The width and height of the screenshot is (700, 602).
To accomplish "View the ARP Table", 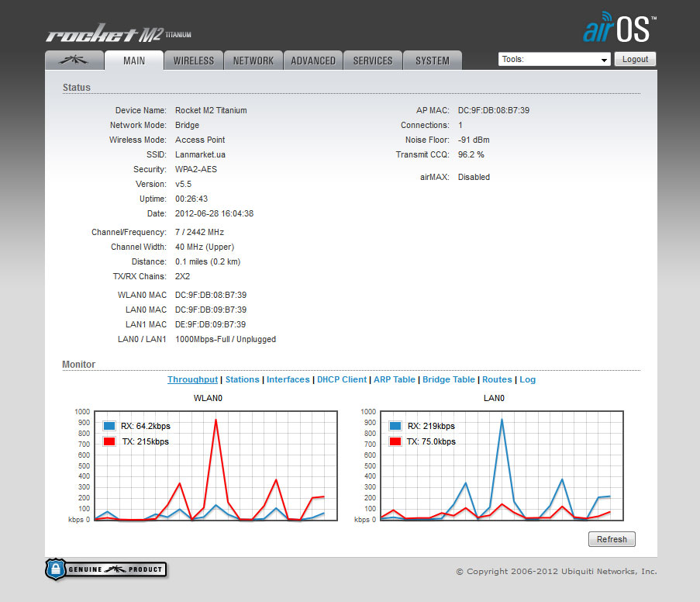I will click(x=394, y=379).
